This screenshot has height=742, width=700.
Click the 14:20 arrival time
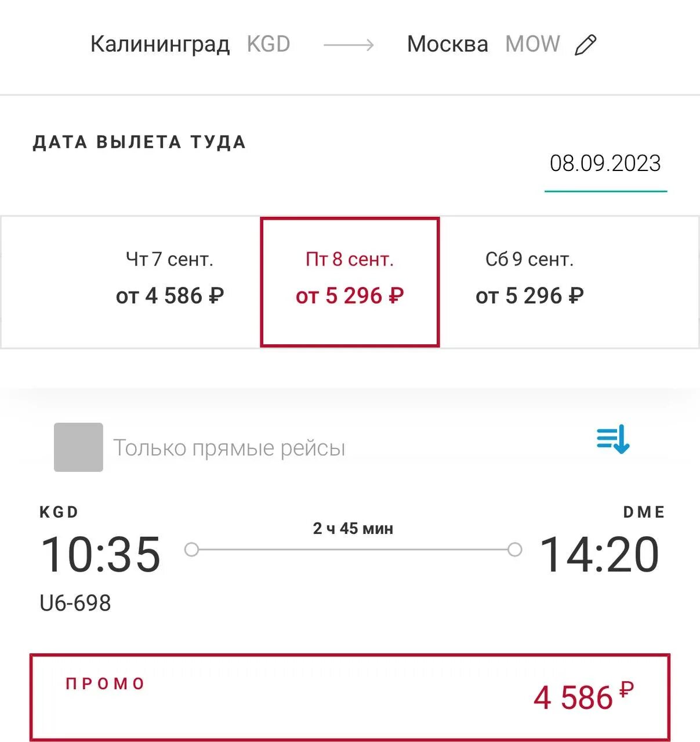pos(599,555)
